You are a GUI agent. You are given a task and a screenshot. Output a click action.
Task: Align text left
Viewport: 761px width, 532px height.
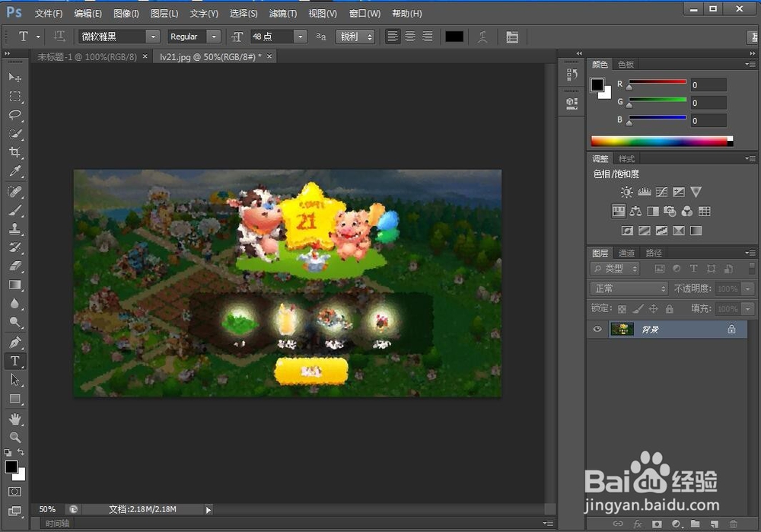point(393,37)
